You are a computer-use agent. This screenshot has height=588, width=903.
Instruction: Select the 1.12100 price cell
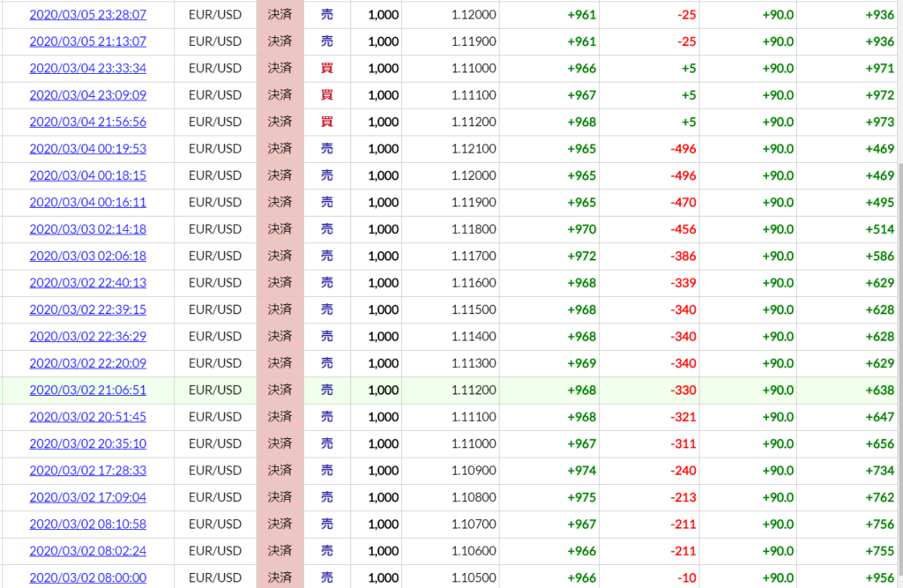click(x=474, y=149)
